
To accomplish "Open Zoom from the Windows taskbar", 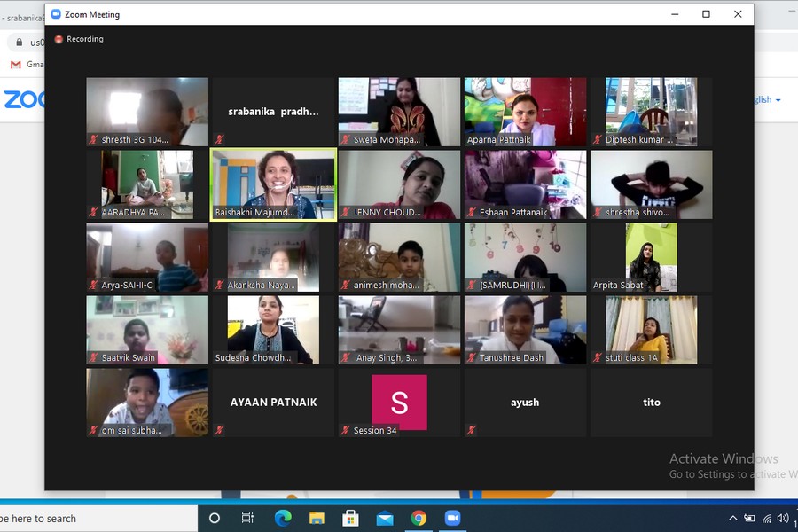I will (x=453, y=518).
